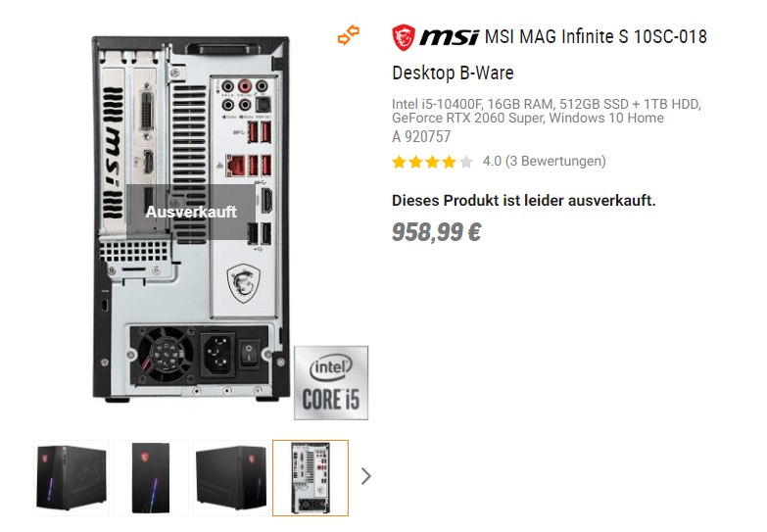Click the third yellow rating star
Viewport: 767px width, 532px height.
[x=432, y=162]
